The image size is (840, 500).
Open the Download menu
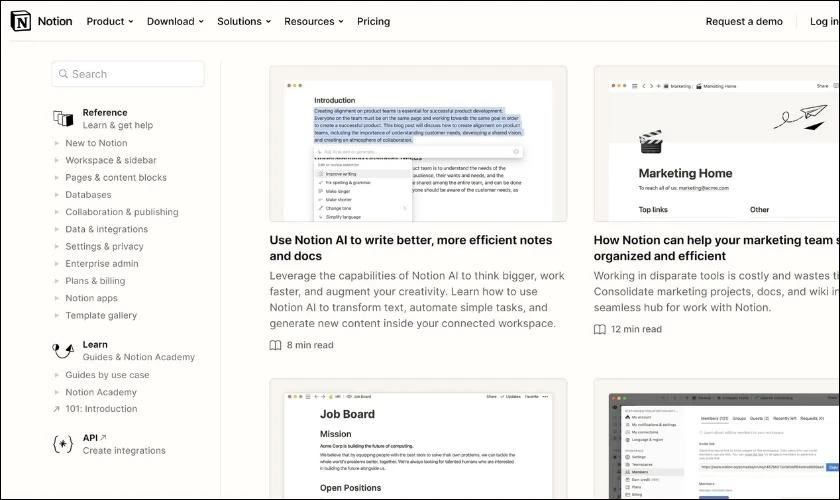[175, 21]
